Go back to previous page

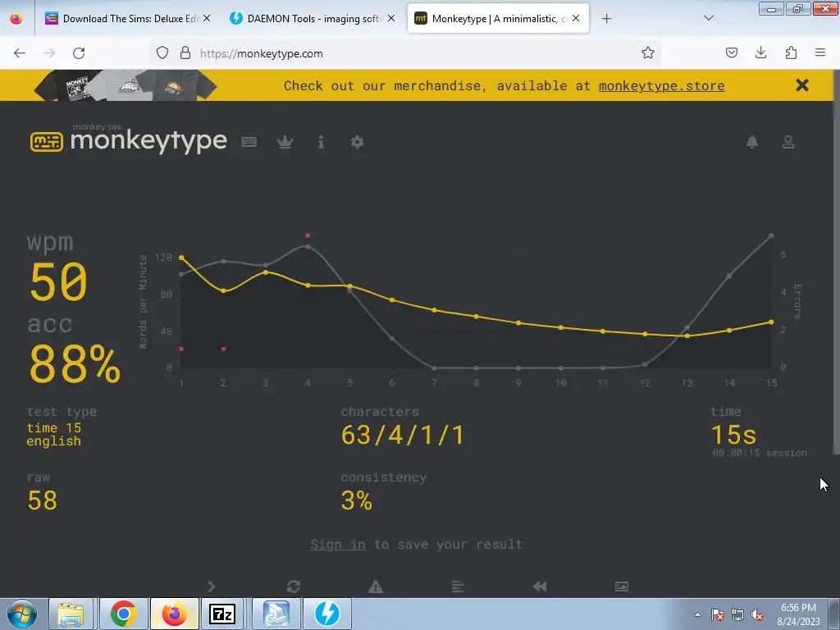click(20, 53)
